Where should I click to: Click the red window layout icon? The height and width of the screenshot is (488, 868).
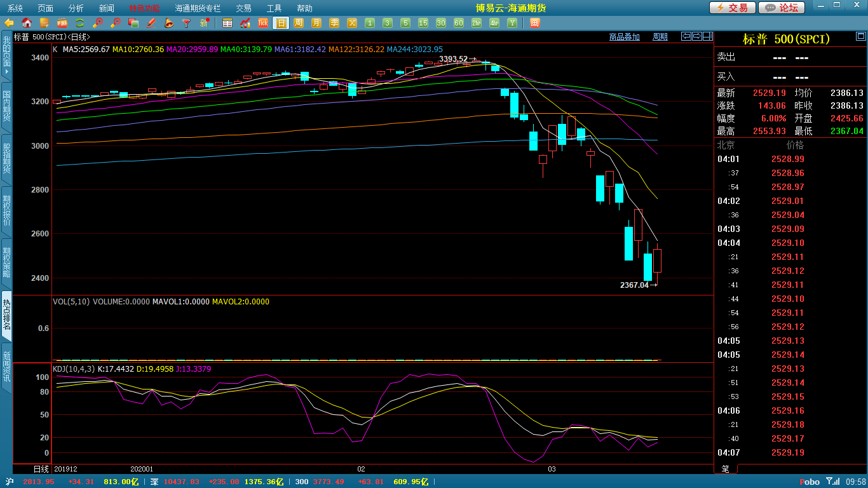[x=535, y=23]
